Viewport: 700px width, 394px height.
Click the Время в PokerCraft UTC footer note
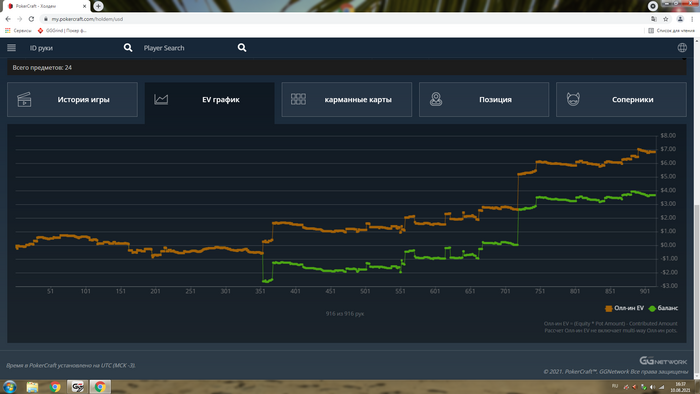[x=71, y=365]
